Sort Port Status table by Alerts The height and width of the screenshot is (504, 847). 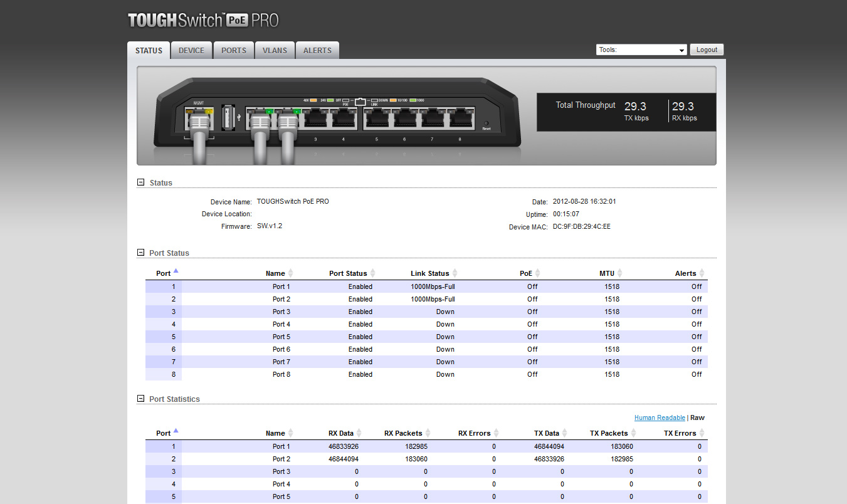[690, 273]
